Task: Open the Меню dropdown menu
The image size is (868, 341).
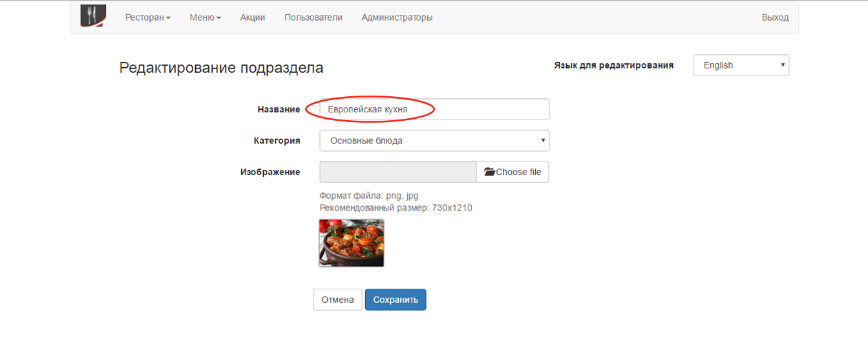Action: 206,17
